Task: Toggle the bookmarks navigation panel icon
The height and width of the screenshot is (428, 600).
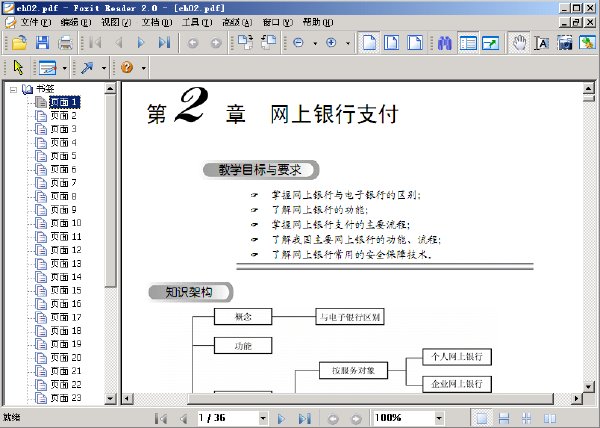Action: (x=468, y=43)
